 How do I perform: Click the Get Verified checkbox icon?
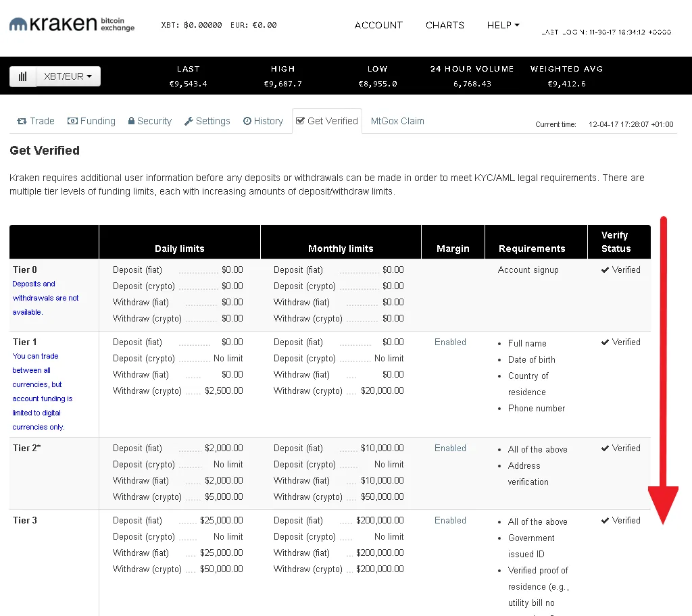point(300,120)
